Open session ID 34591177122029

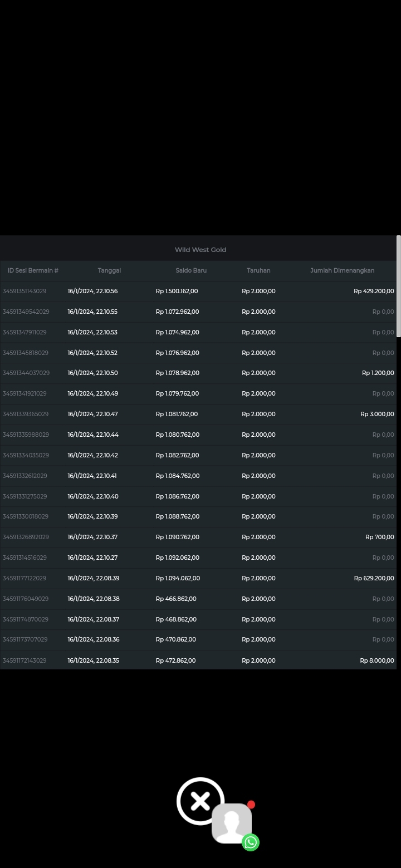pos(25,578)
